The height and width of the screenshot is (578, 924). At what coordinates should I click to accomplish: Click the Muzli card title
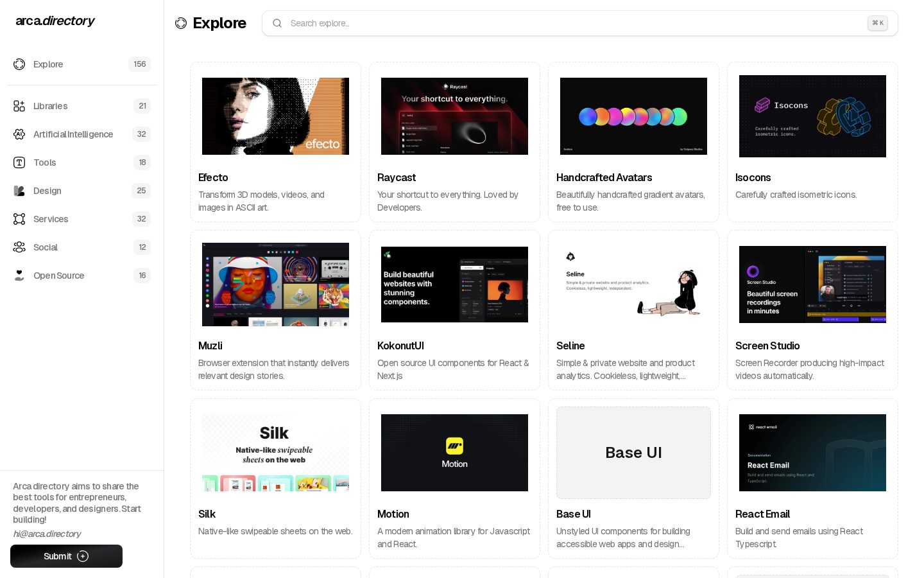click(210, 346)
